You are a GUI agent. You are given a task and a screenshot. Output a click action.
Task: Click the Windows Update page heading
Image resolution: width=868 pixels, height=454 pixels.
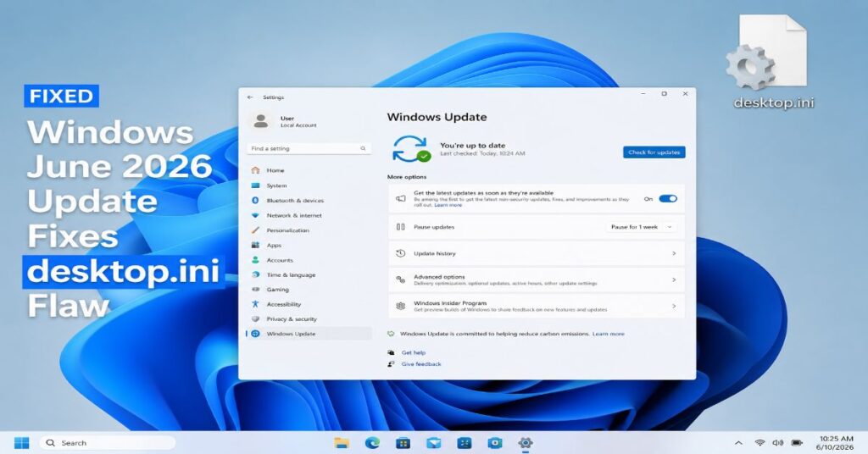coord(437,117)
